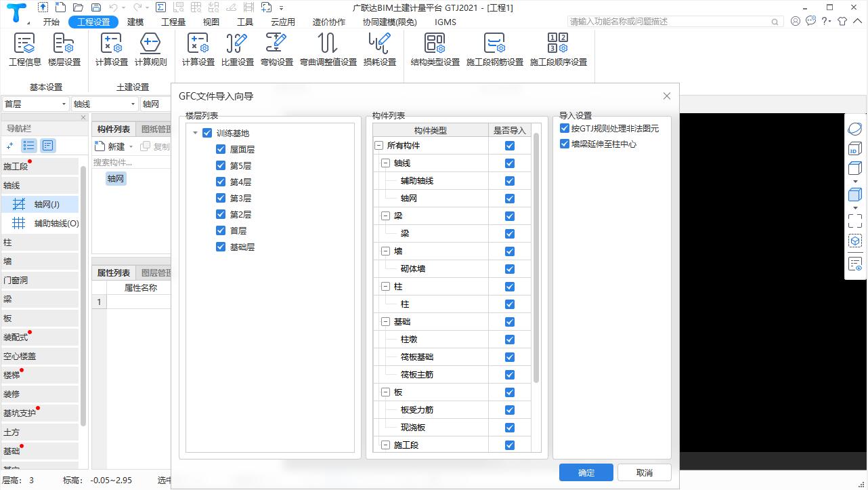The width and height of the screenshot is (868, 490).
Task: Click the user account icon
Action: 796,22
